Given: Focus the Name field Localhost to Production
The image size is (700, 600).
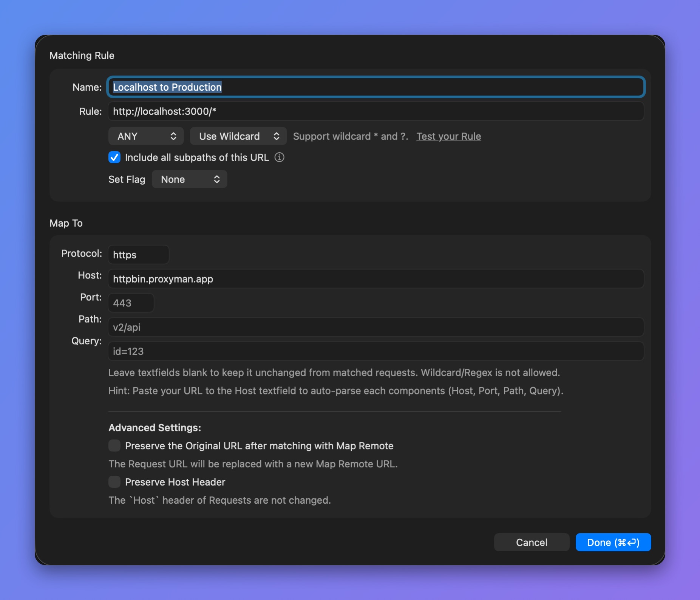Looking at the screenshot, I should pyautogui.click(x=376, y=87).
